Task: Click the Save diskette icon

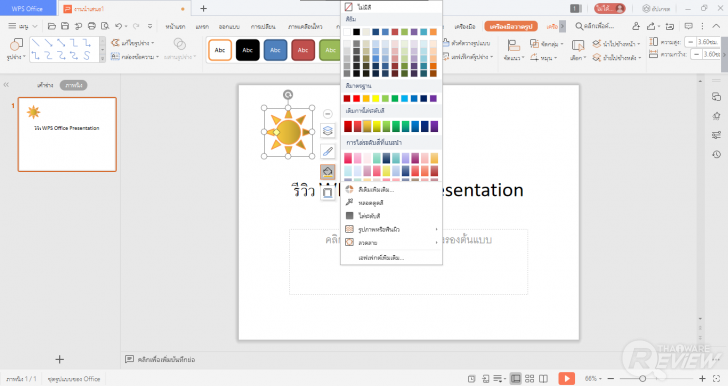Action: (65, 26)
